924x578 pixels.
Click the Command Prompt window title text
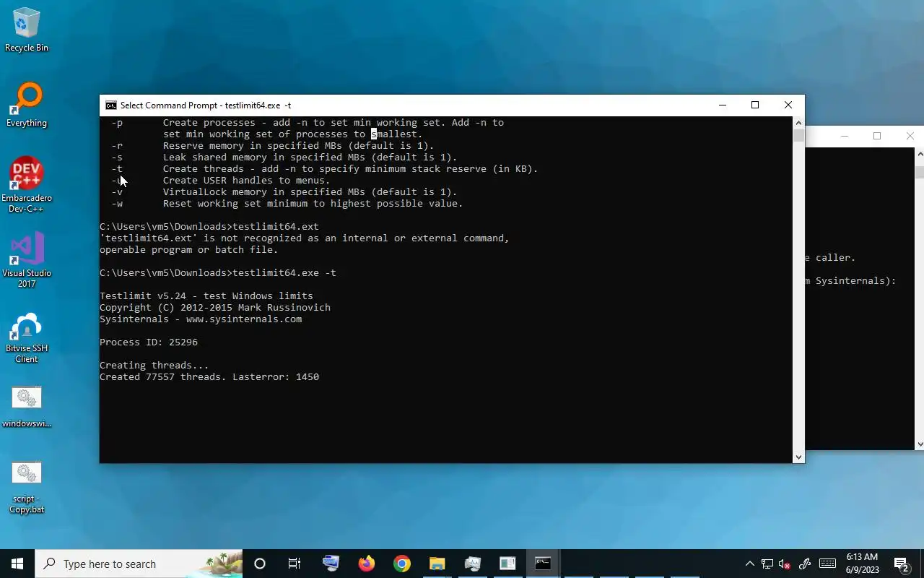(206, 105)
